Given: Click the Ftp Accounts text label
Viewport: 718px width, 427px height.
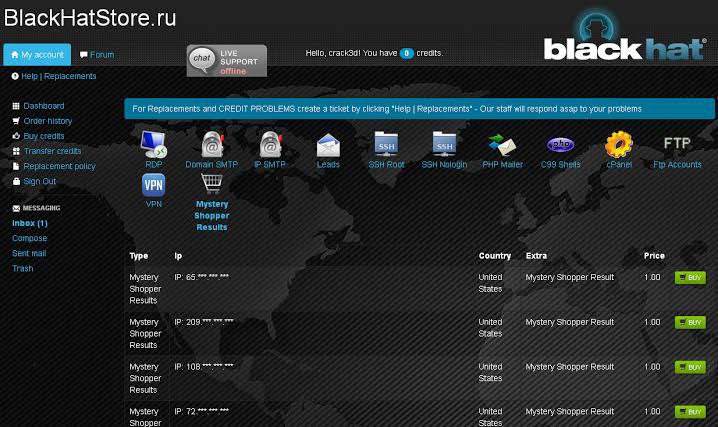Looking at the screenshot, I should [677, 164].
